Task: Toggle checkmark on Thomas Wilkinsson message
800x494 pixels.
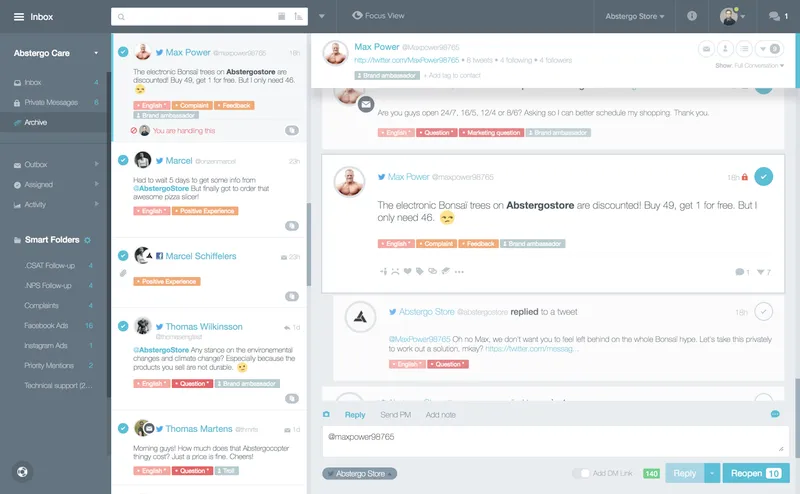Action: (123, 326)
